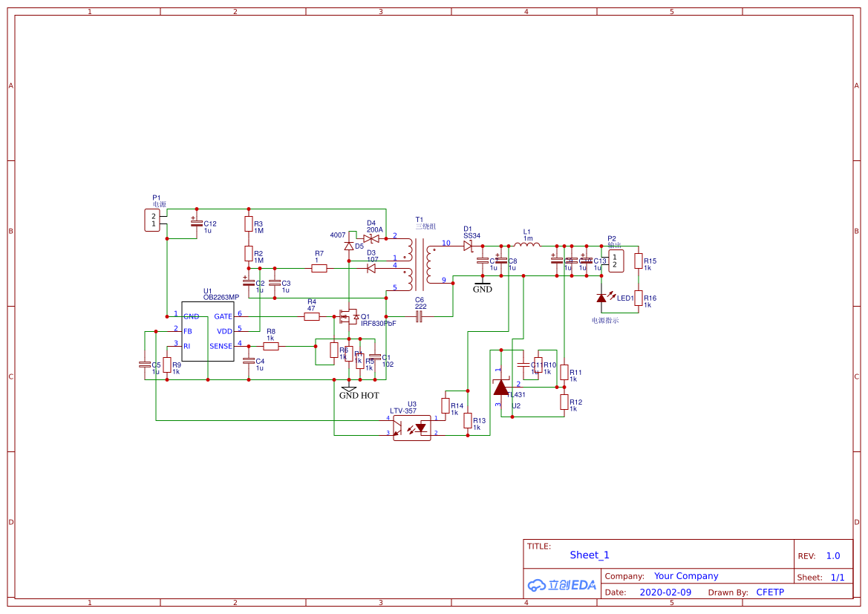Click the 'FB' pin label on U1
Viewport: 868px width, 614px height.
[x=188, y=332]
